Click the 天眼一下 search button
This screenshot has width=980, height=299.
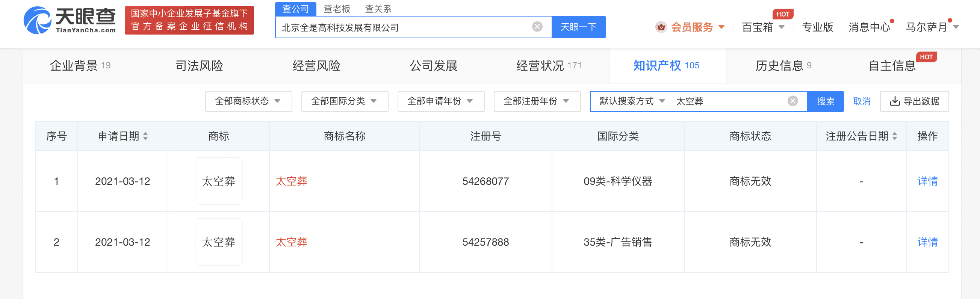578,27
